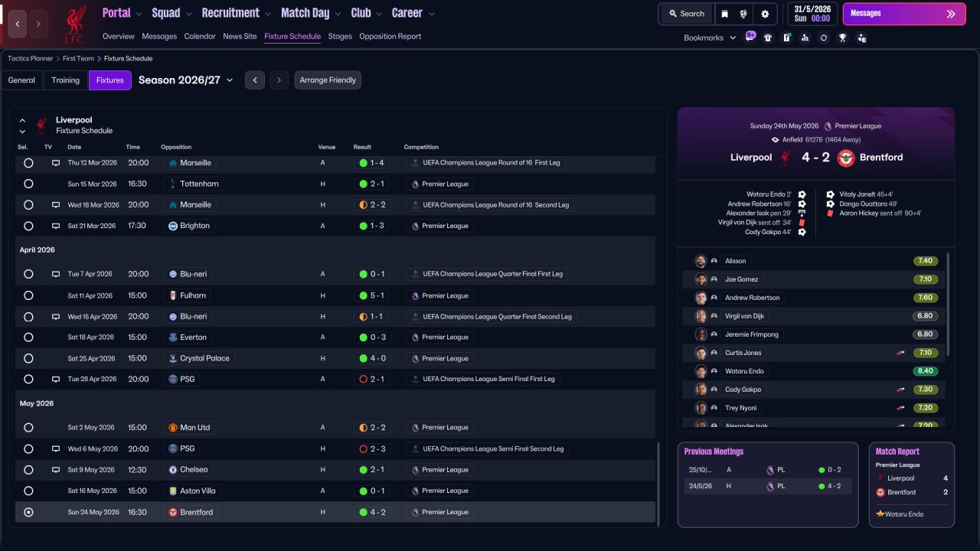Click Alisson's player portrait
Screen dimensions: 980x551
click(x=701, y=261)
